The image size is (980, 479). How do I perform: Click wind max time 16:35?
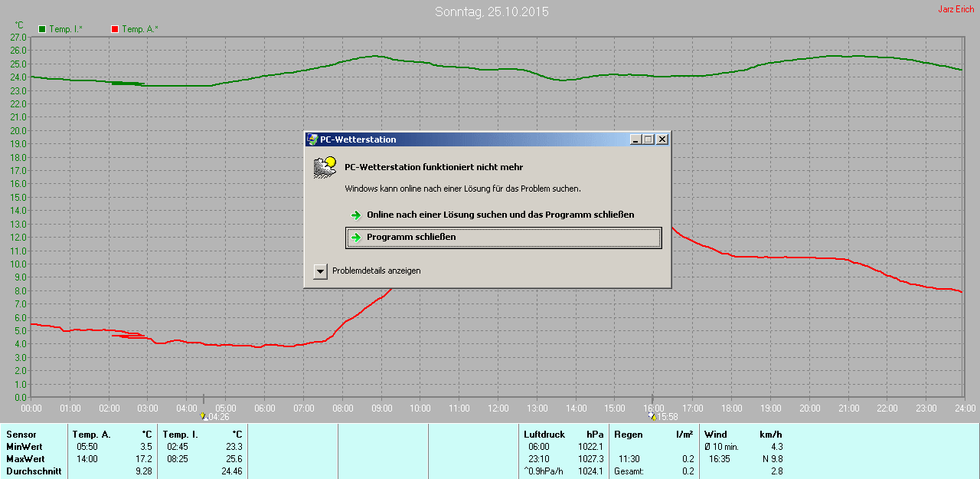click(720, 459)
